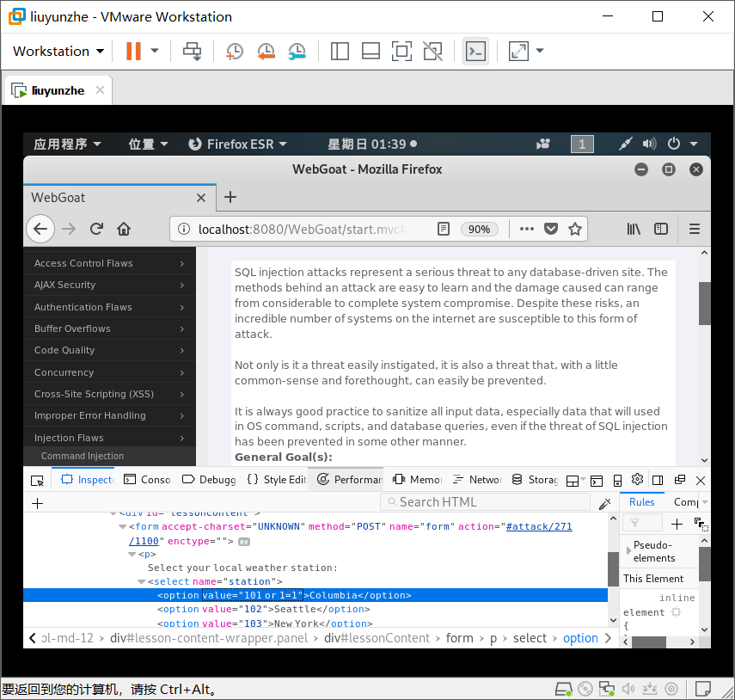The height and width of the screenshot is (700, 735).
Task: Open the Network devtools tab
Action: pos(477,480)
